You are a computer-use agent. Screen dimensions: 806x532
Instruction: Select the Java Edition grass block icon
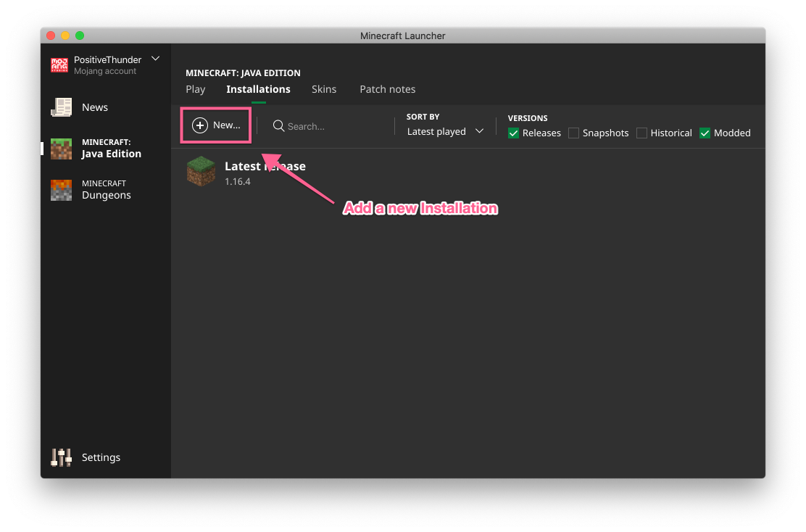[61, 149]
